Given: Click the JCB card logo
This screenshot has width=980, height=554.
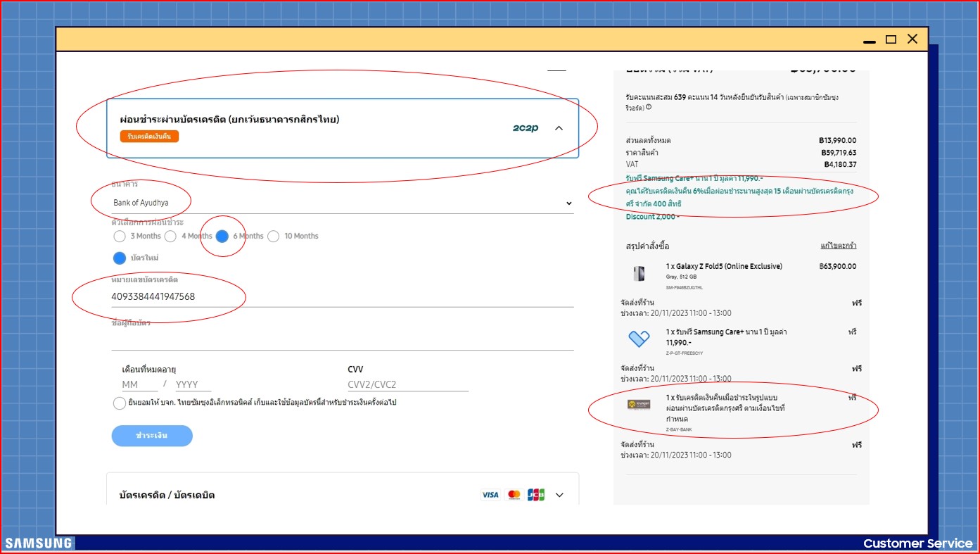Looking at the screenshot, I should pos(536,495).
